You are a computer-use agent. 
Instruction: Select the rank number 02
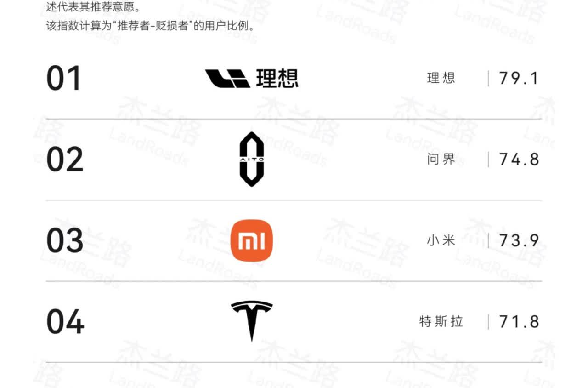(65, 160)
